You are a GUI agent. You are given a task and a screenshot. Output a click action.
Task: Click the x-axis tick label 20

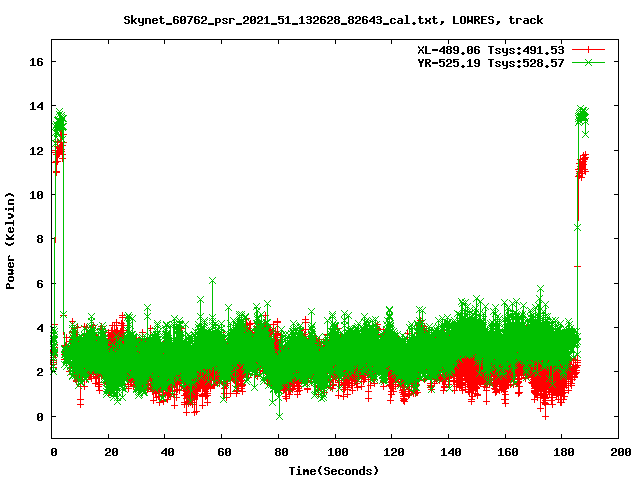tap(111, 452)
